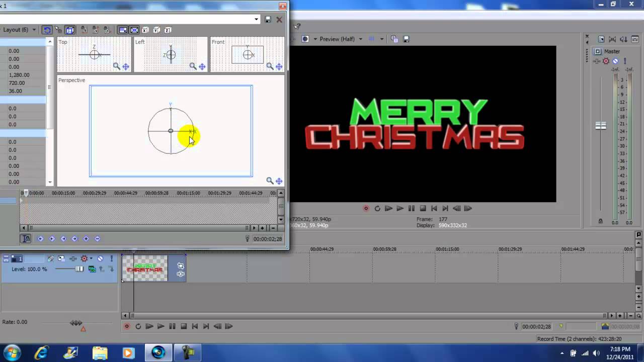
Task: Click the 720.00 height value
Action: pyautogui.click(x=17, y=83)
